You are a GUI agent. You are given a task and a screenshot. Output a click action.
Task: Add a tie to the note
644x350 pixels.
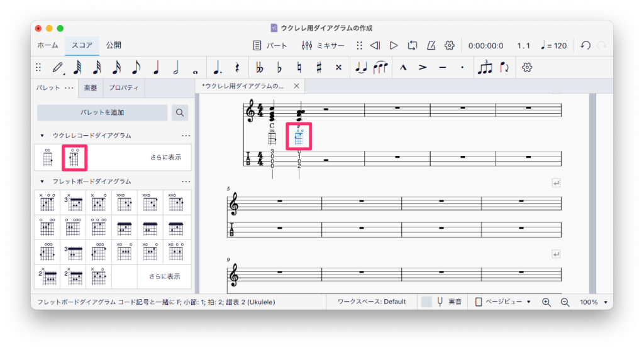point(360,67)
